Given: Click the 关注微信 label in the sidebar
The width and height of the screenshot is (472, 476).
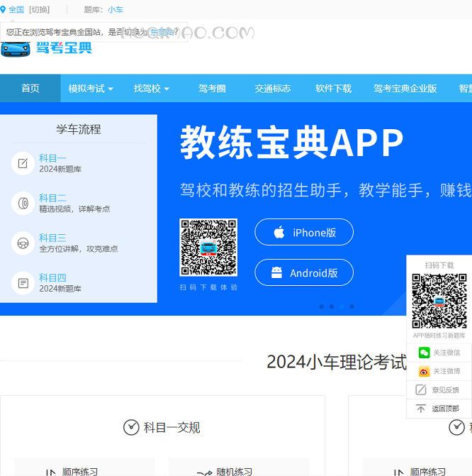Looking at the screenshot, I should [446, 353].
